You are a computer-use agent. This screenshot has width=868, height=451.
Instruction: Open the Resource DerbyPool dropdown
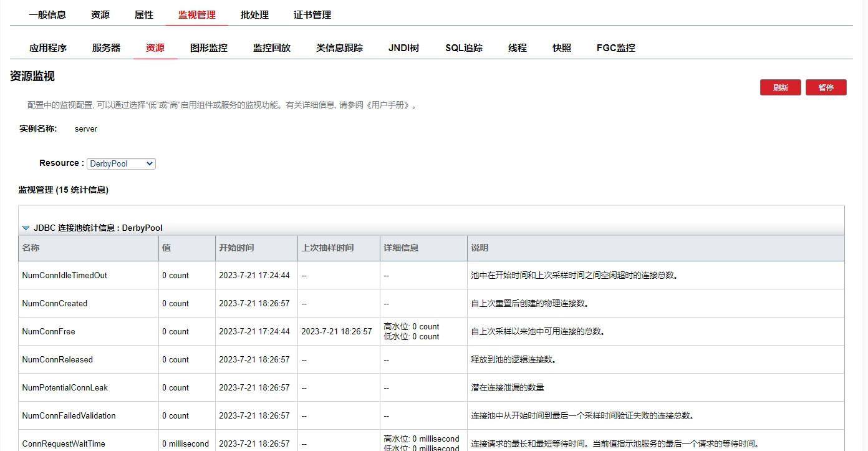[121, 163]
